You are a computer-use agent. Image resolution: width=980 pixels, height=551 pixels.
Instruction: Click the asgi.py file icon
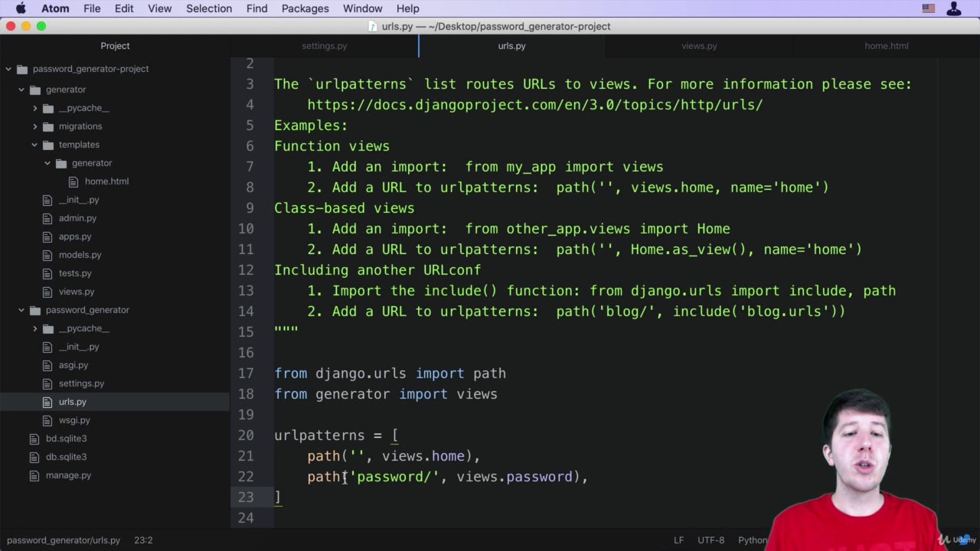pos(47,365)
